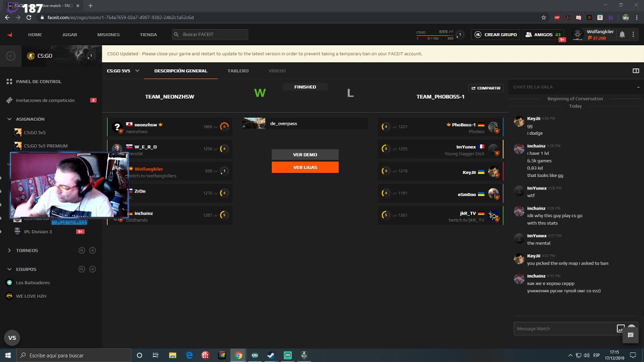
Task: Open a new browser tab
Action: point(91,6)
